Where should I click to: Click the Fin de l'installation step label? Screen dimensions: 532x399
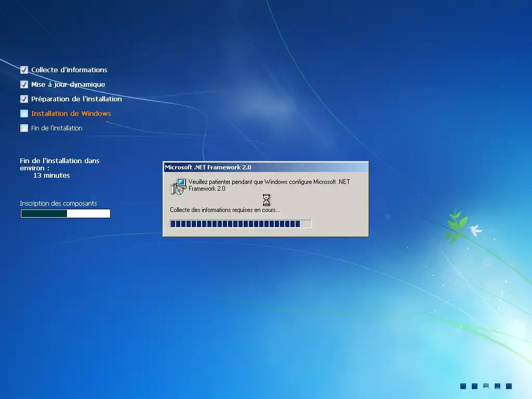(57, 128)
